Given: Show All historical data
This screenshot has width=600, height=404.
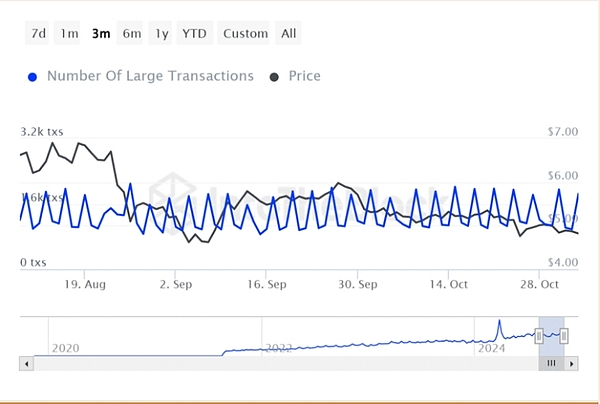Looking at the screenshot, I should pos(288,33).
